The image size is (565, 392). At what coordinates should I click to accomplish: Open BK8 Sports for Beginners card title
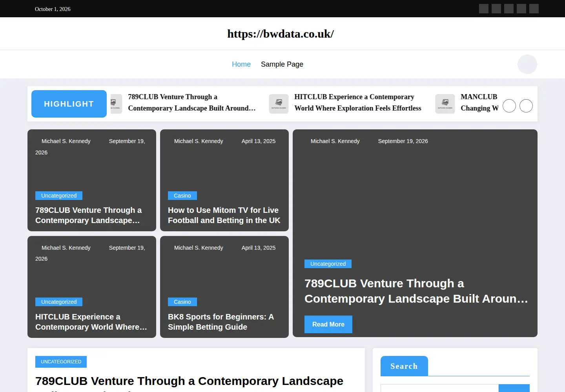221,322
